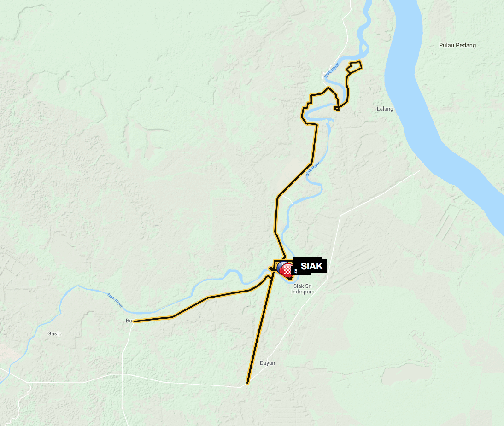Screen dimensions: 504x426
Task: Click the small black label partly hidden under SIAK
Action: tap(301, 273)
